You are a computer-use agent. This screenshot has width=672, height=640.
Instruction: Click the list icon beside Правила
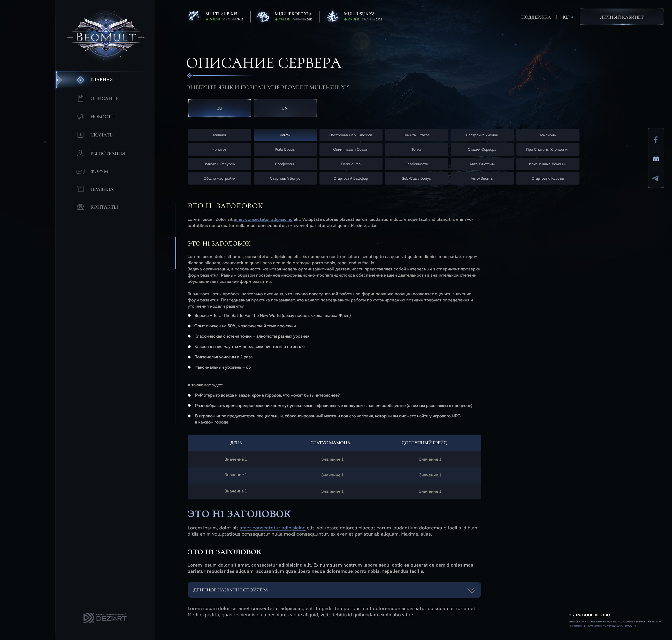[80, 189]
